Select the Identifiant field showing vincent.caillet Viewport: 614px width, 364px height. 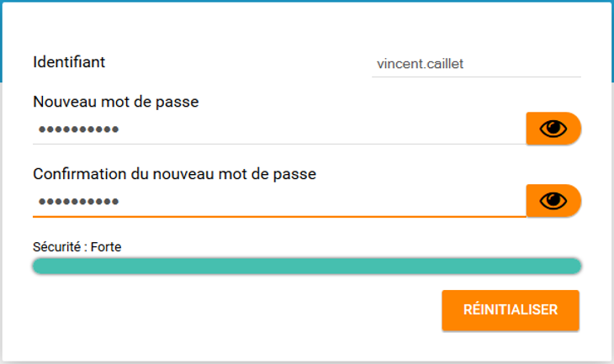click(x=476, y=64)
